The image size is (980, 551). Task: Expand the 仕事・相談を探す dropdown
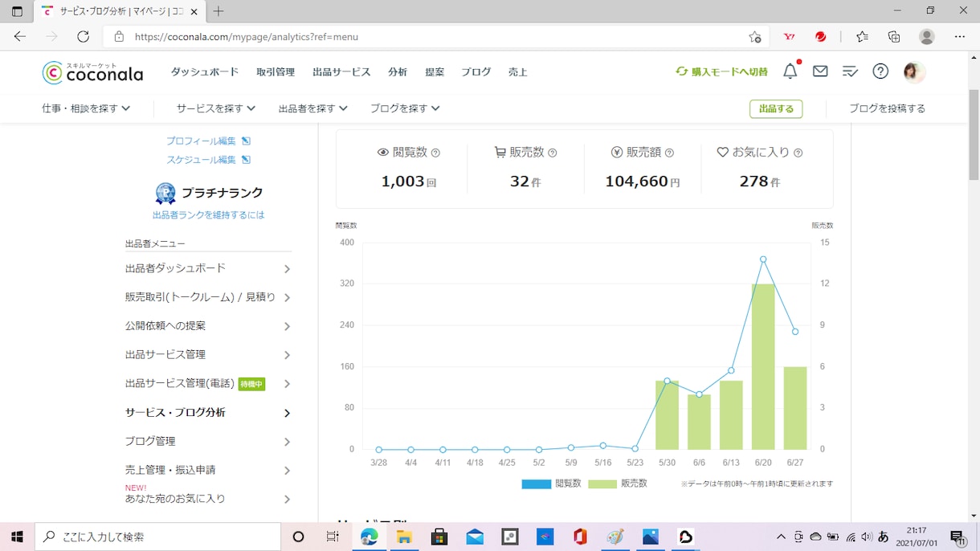pyautogui.click(x=86, y=108)
